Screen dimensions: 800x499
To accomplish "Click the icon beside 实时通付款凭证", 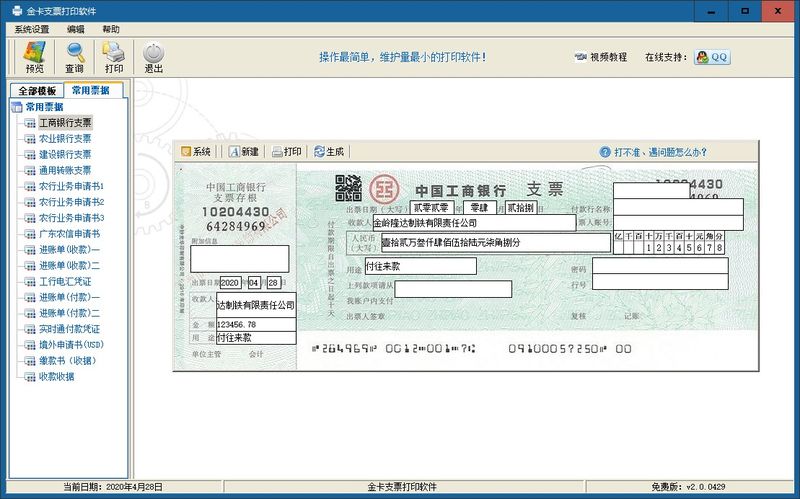I will 30,329.
